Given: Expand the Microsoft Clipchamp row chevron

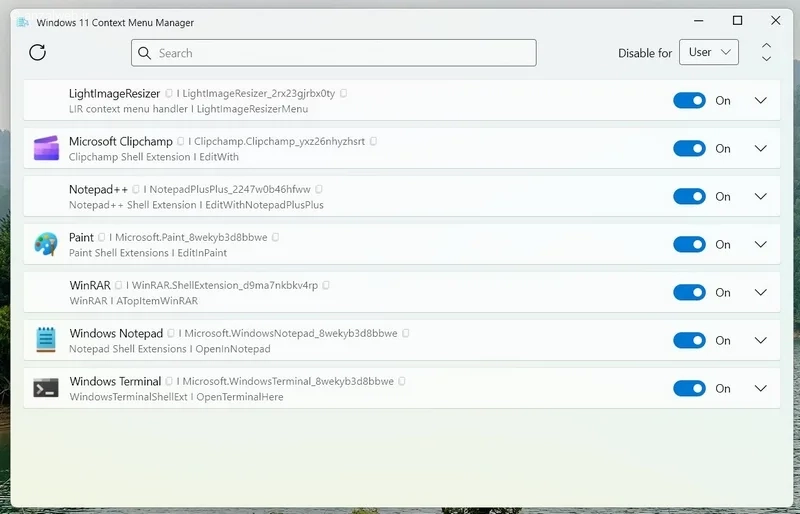Looking at the screenshot, I should (760, 149).
